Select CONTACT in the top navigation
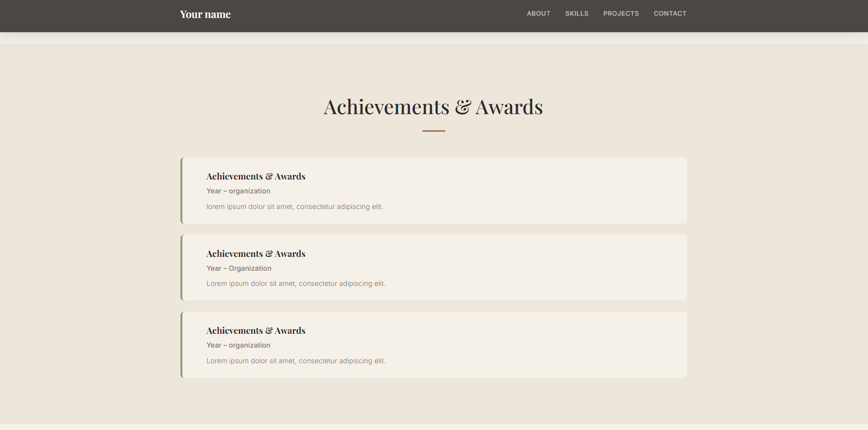 pos(670,14)
